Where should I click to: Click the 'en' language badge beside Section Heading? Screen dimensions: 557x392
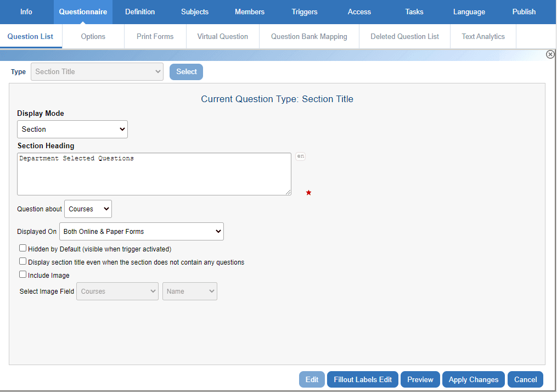pos(301,156)
